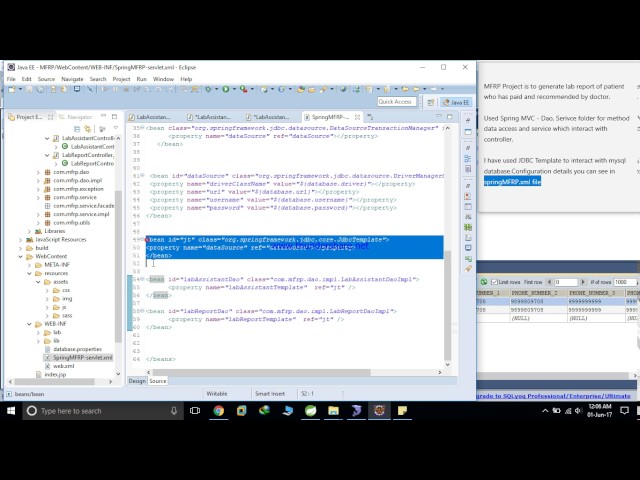Click the editor vertical scrollbar

pyautogui.click(x=447, y=304)
